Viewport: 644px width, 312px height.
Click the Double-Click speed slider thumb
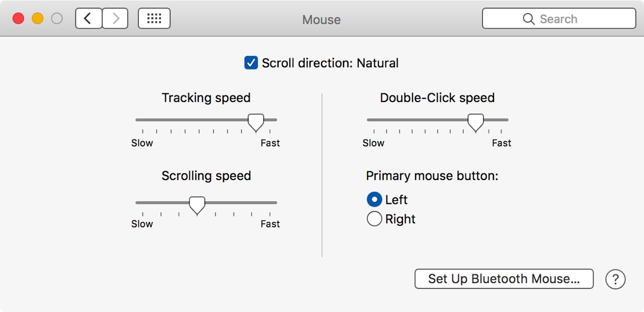pos(475,122)
